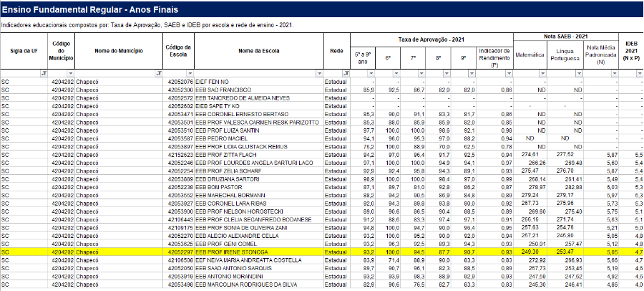
Task: Select the 'Indicador de Rendimento (P)' header
Action: pos(494,58)
